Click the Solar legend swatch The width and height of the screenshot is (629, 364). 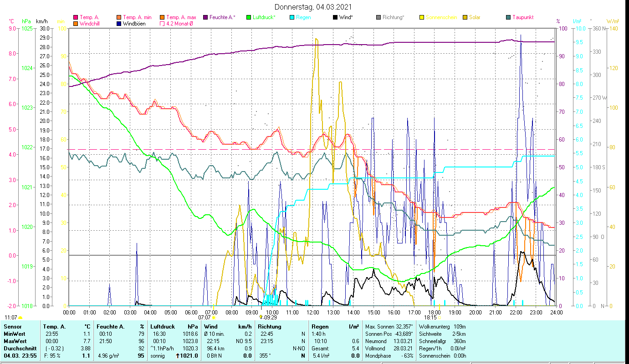(465, 17)
